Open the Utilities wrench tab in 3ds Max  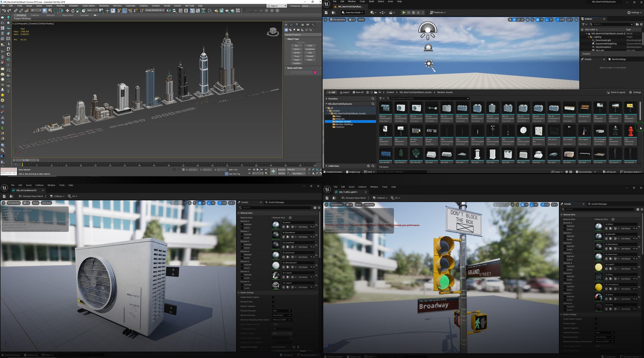(313, 25)
